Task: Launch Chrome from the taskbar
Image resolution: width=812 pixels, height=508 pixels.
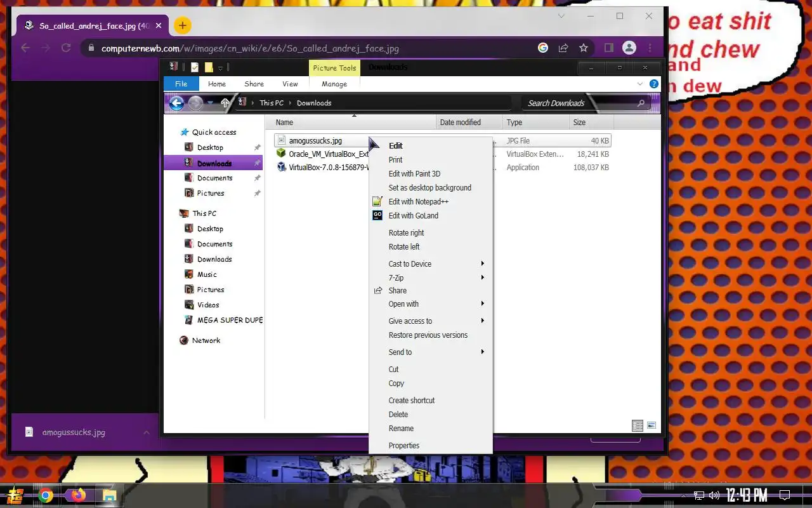Action: pos(46,495)
